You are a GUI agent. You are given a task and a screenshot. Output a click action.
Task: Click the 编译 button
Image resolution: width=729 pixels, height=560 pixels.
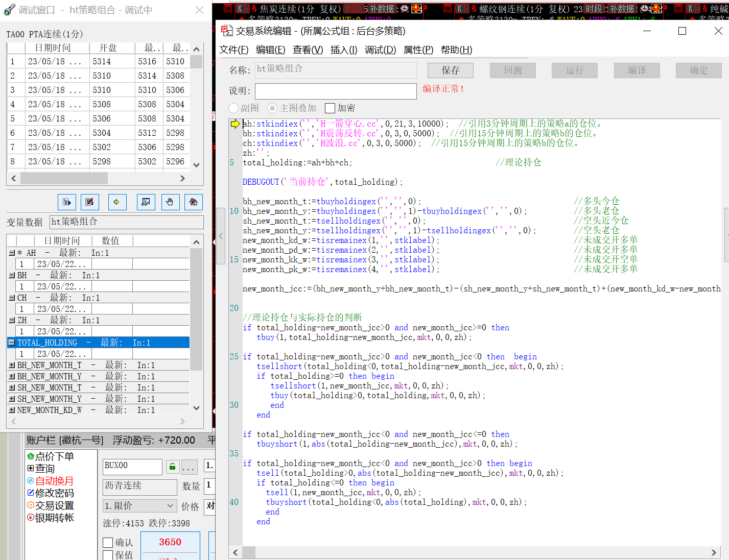637,70
